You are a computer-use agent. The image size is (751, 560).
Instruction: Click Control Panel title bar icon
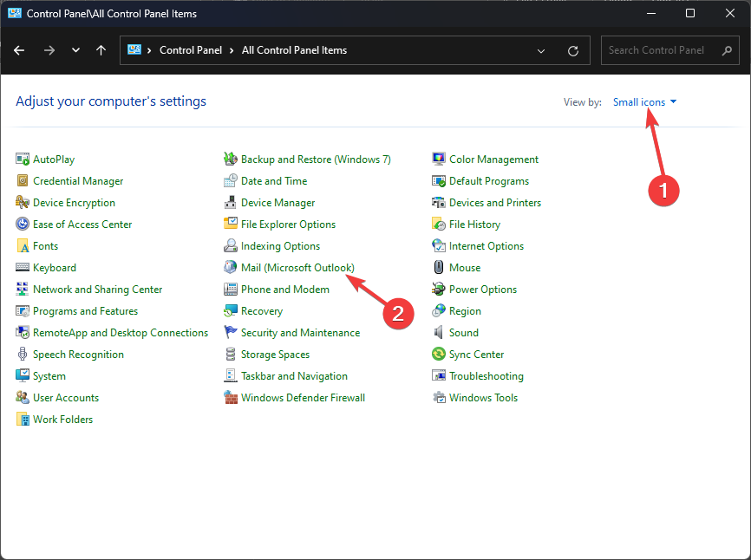[15, 13]
